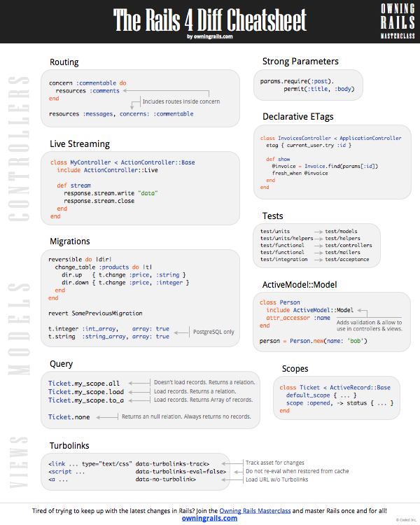Click 't.string :string_array, array: true' line
The width and height of the screenshot is (420, 525).
(x=109, y=337)
